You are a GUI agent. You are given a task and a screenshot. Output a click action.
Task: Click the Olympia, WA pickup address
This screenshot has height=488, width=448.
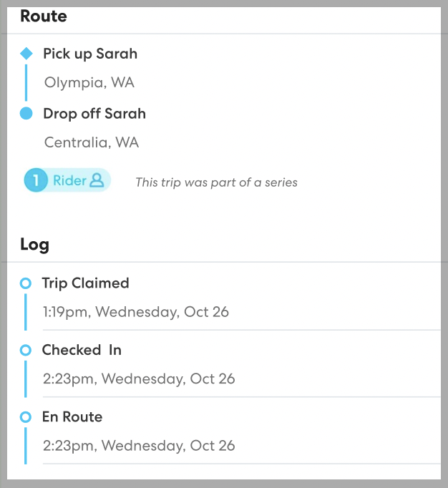click(89, 82)
